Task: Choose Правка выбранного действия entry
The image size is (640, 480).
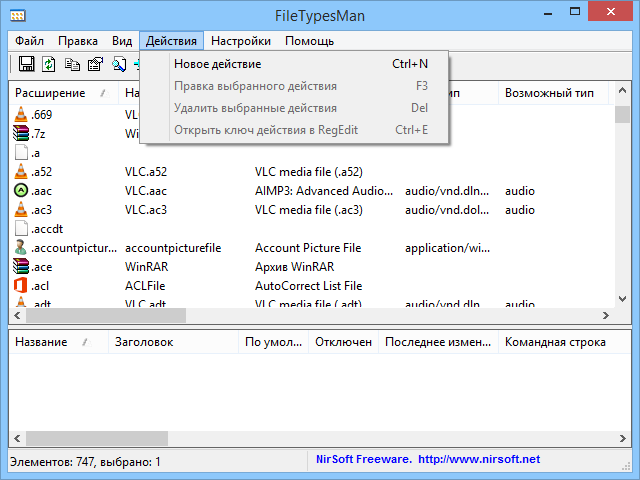Action: tap(294, 86)
